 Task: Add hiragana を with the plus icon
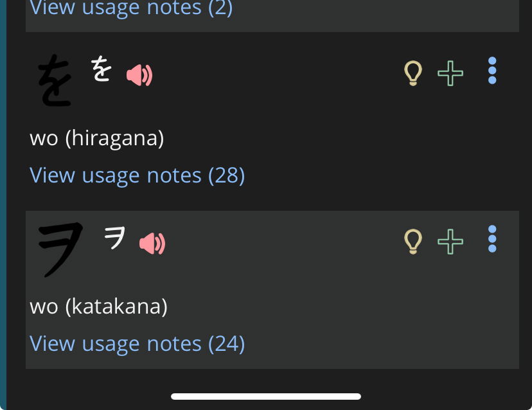pos(450,73)
